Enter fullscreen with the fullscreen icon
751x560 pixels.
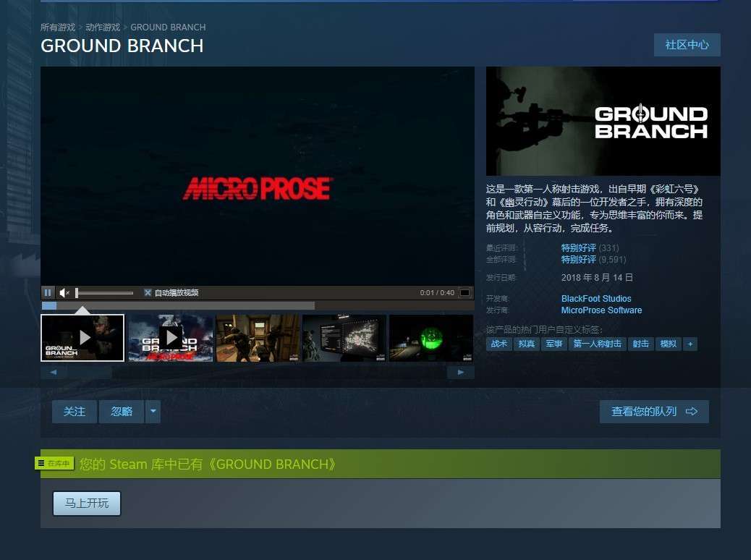point(464,292)
